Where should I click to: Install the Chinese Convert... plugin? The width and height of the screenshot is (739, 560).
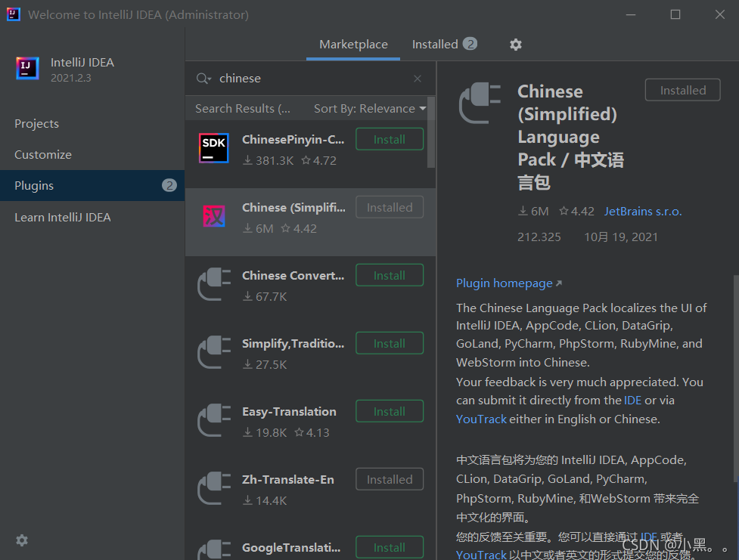point(390,275)
